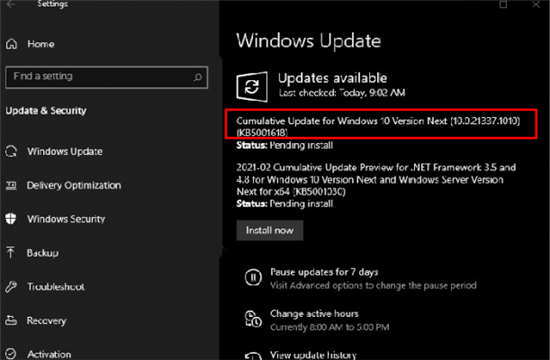Click the .NET Framework KB5001030 update text
Viewport: 550px width, 360px height.
click(376, 179)
